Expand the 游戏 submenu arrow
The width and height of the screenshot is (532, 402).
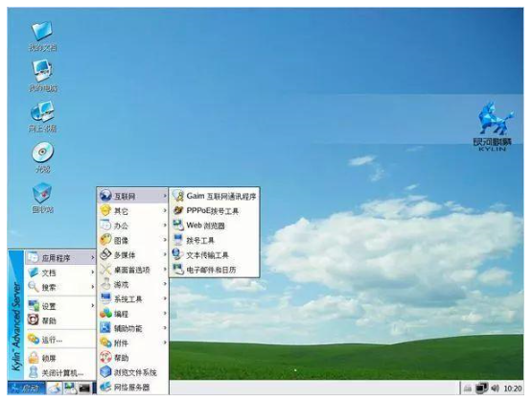point(165,284)
